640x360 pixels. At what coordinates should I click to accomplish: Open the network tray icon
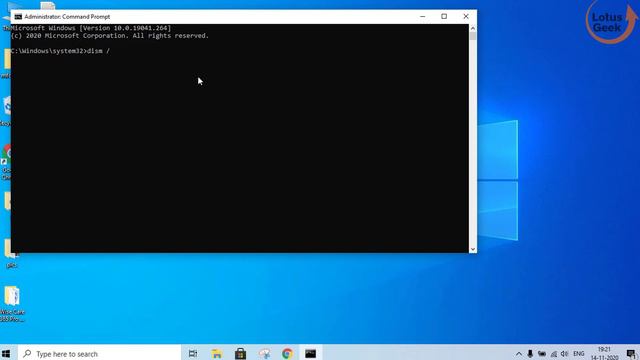tap(553, 354)
